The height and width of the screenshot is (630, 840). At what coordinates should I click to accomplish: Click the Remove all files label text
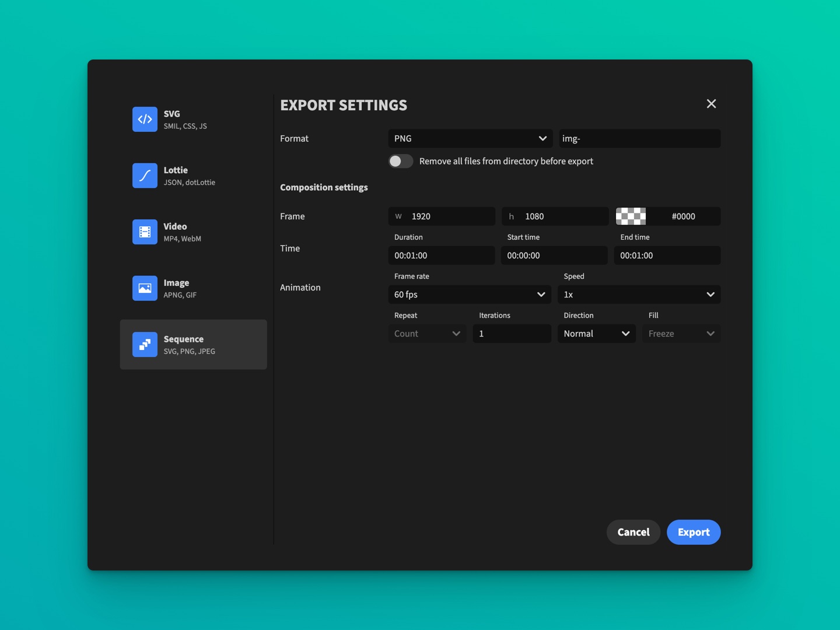coord(506,161)
